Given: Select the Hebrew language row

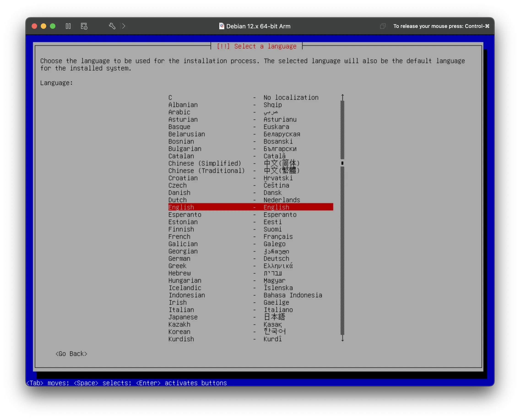Looking at the screenshot, I should [x=251, y=273].
